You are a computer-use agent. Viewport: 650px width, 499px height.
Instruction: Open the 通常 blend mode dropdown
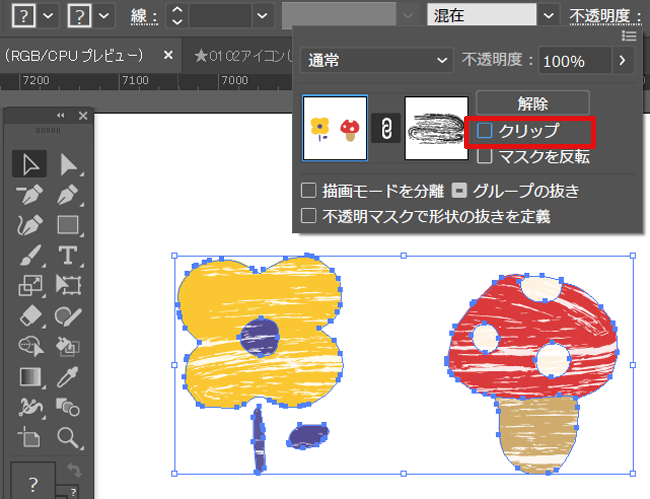coord(377,61)
